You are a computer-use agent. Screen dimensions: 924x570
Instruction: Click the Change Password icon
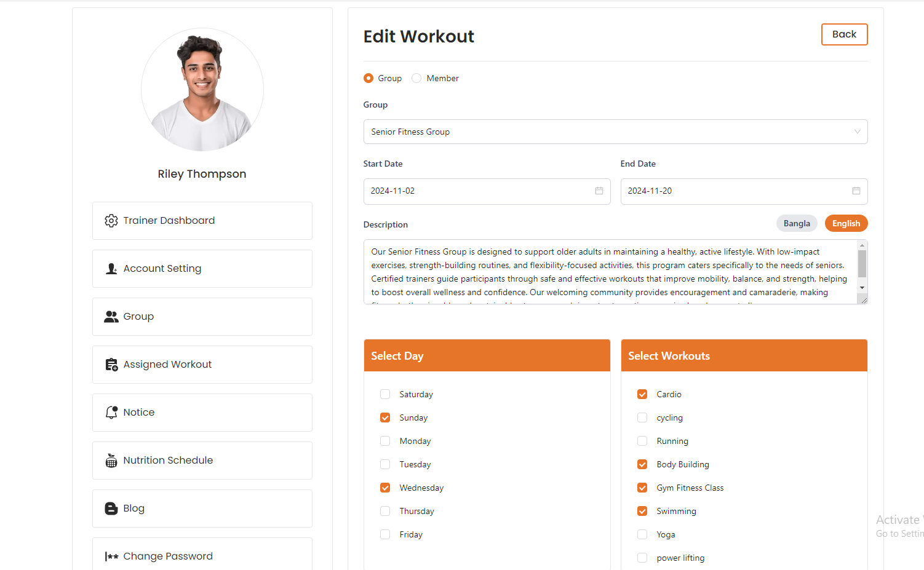[111, 556]
